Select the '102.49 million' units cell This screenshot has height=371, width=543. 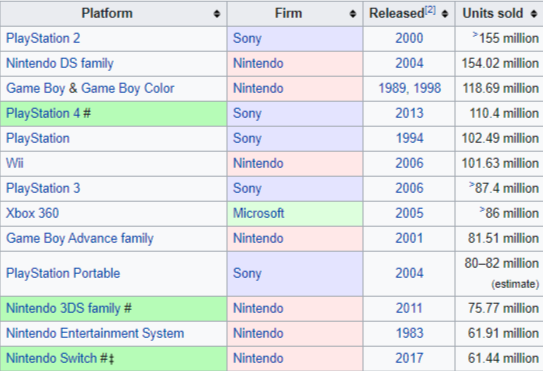click(x=500, y=138)
